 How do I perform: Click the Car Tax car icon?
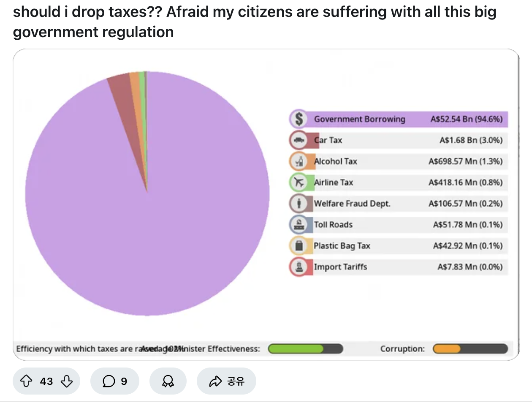[x=299, y=140]
